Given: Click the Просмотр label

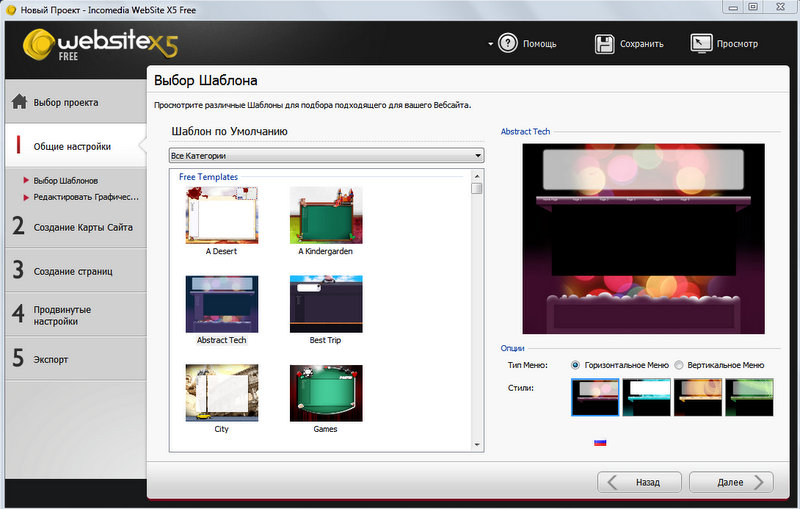Looking at the screenshot, I should [x=737, y=44].
